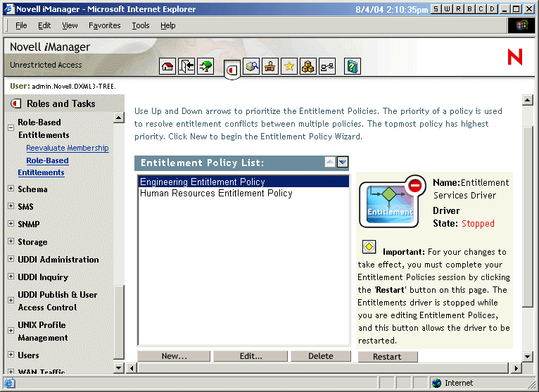Open the Help menu
Viewport: 539px width, 392px height.
pos(167,25)
